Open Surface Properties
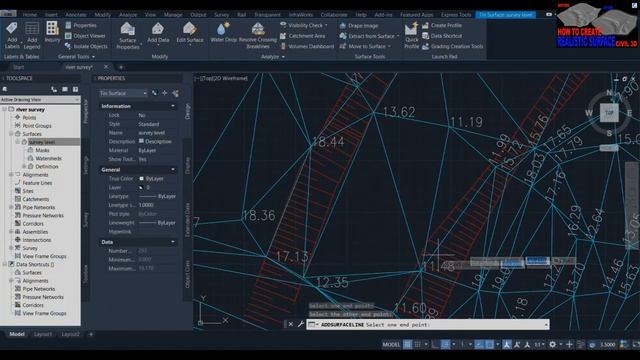The image size is (640, 360). tap(128, 36)
